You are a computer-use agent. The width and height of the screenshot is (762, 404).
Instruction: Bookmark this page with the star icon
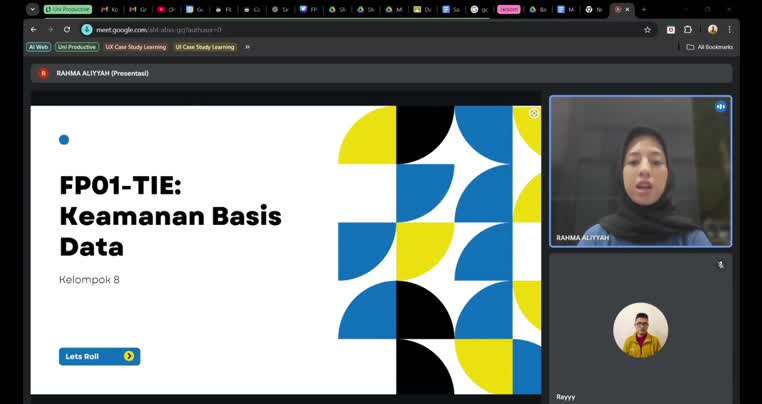point(647,30)
